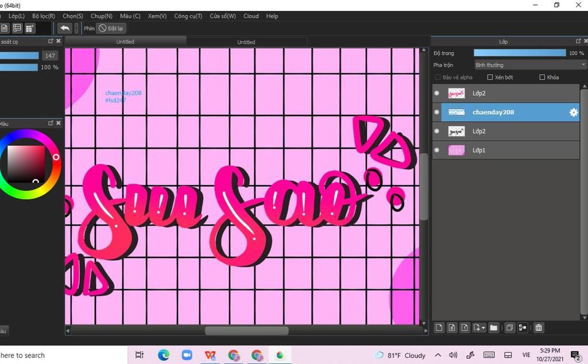Open the Bộ lọc(R) filter menu
Screen dimensions: 588x364
44,16
